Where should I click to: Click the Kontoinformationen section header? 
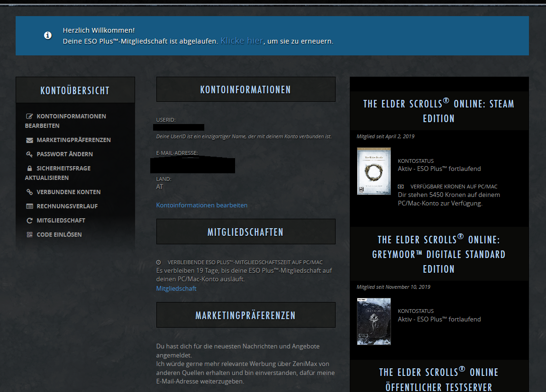point(246,89)
